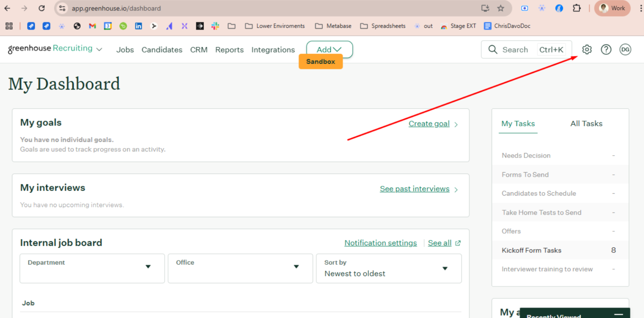The image size is (644, 318).
Task: Click the black globe bookmark icon
Action: click(x=77, y=26)
